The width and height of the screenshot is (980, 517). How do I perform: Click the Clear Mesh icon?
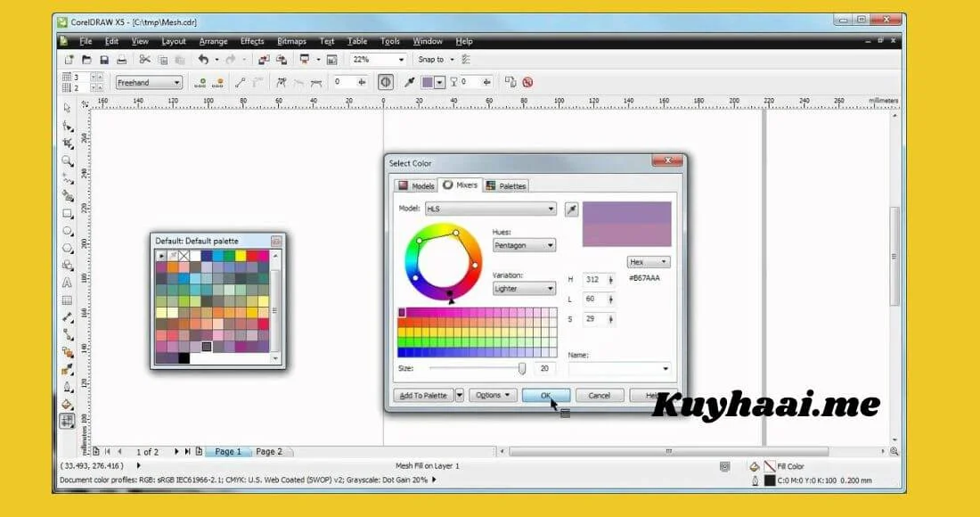coord(527,82)
